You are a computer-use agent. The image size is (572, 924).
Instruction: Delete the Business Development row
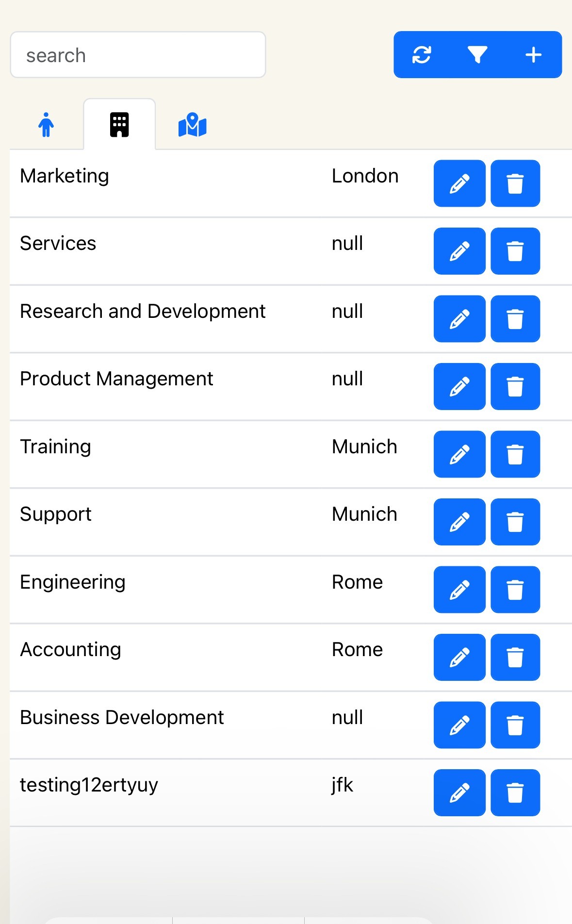[515, 725]
